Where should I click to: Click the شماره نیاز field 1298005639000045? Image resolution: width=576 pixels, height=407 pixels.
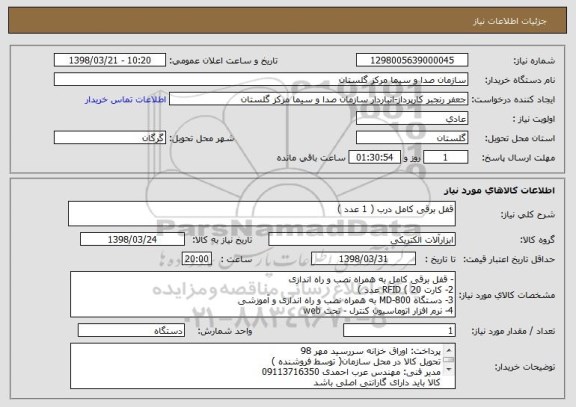point(412,60)
